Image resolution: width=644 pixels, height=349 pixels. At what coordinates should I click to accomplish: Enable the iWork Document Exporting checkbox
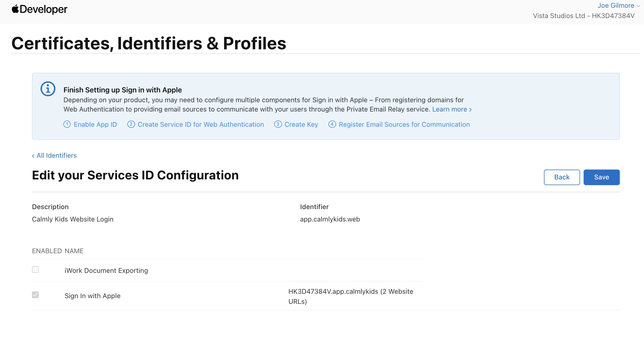35,269
